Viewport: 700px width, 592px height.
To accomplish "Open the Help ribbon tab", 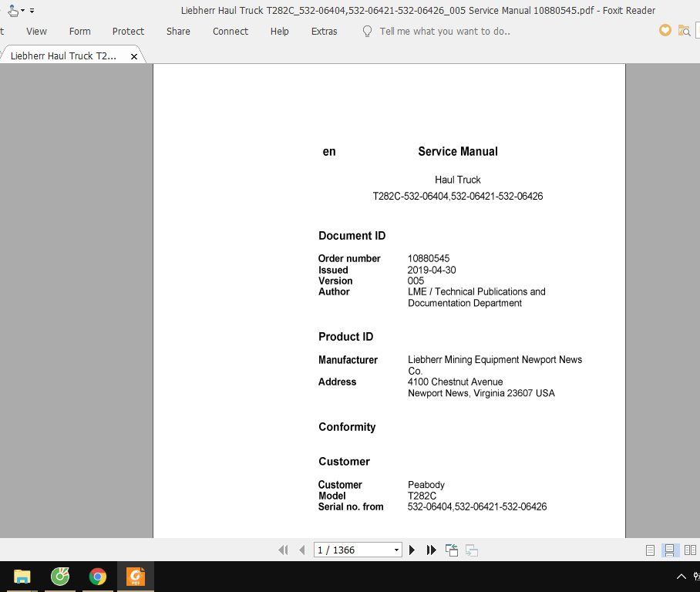I will (x=280, y=32).
